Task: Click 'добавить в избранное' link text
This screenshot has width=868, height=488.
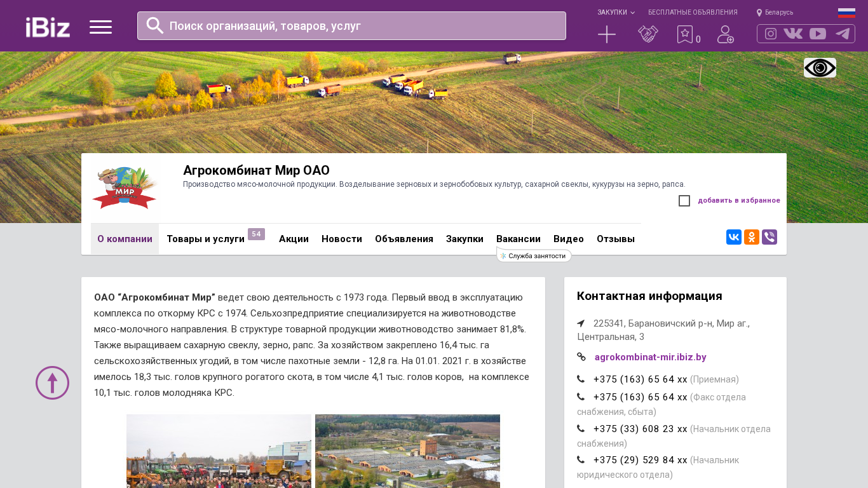Action: click(739, 201)
